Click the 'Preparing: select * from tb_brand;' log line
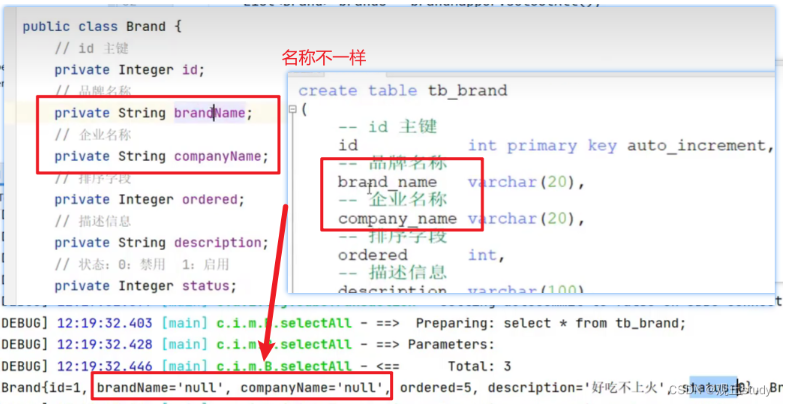The image size is (802, 406). click(550, 324)
